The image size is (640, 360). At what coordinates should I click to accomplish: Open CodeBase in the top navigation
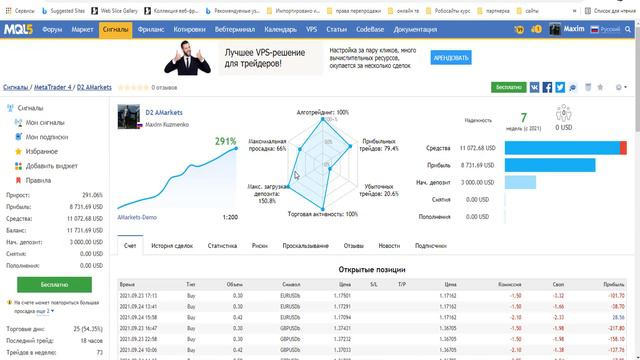coord(370,29)
